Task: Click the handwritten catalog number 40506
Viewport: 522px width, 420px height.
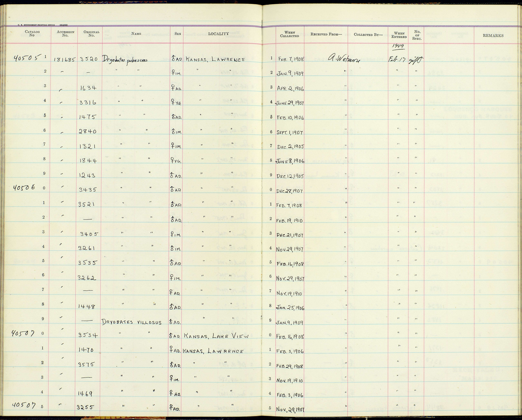Action: (x=24, y=187)
